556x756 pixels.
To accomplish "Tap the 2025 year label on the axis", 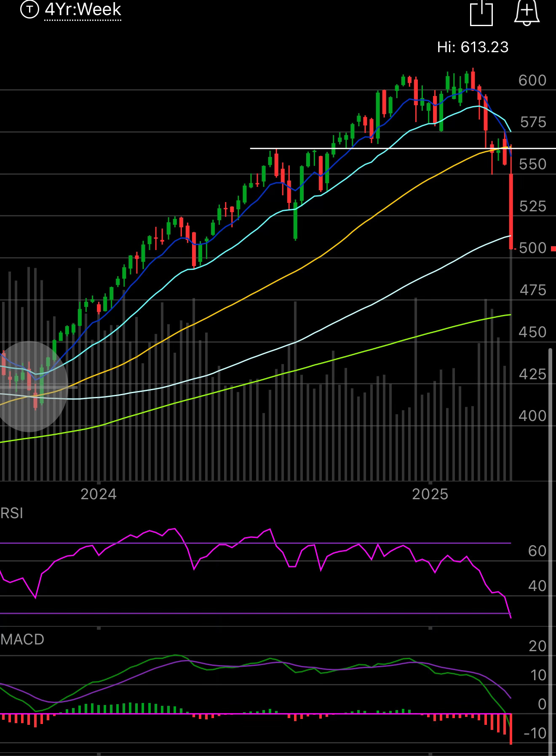I will [x=430, y=494].
